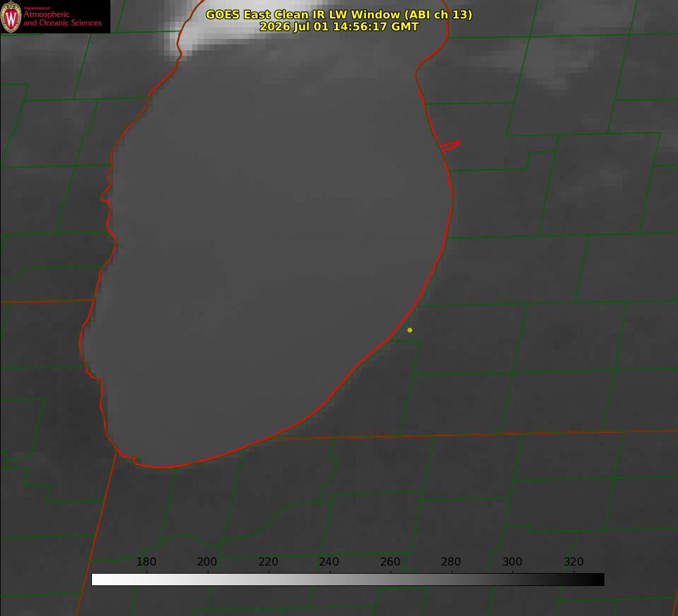Click the University of Wisconsin crest logo
The image size is (678, 616).
pos(11,16)
